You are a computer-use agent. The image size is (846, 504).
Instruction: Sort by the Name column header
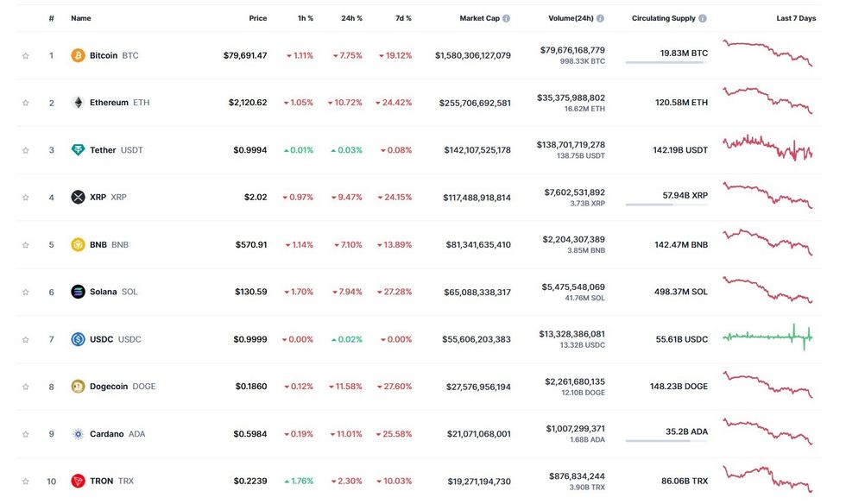80,18
